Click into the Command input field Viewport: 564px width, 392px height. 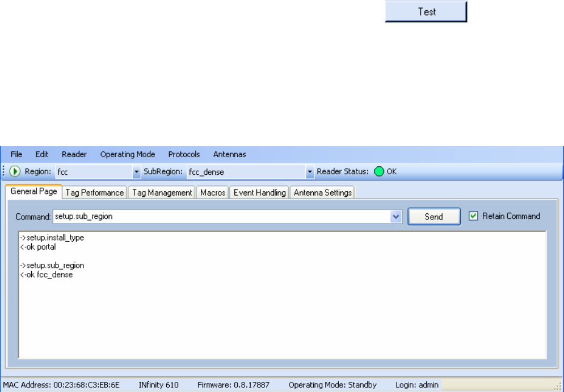coord(221,217)
